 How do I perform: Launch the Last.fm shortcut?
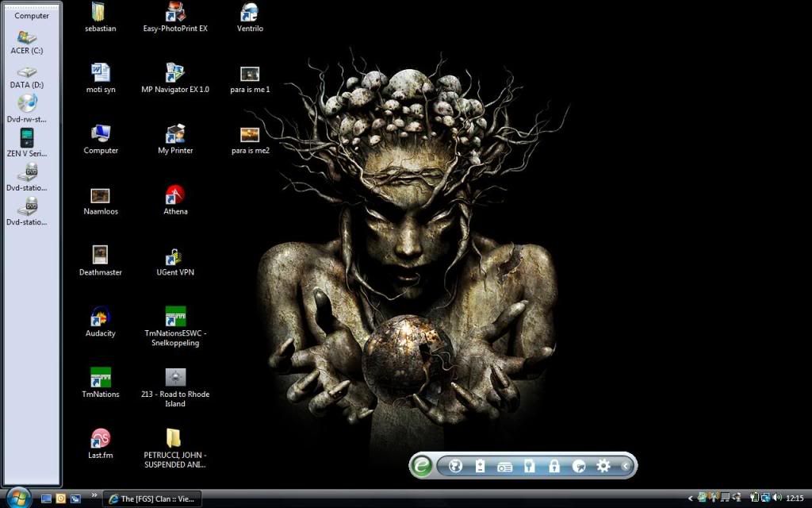[100, 444]
